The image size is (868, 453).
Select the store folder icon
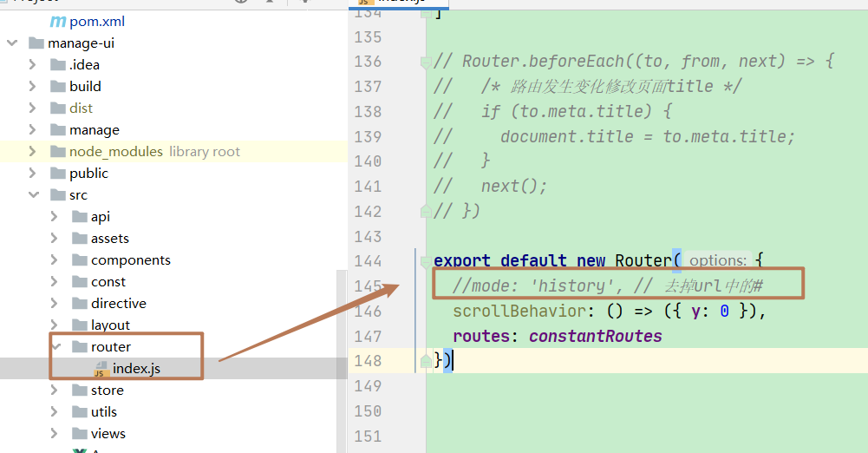click(x=80, y=390)
